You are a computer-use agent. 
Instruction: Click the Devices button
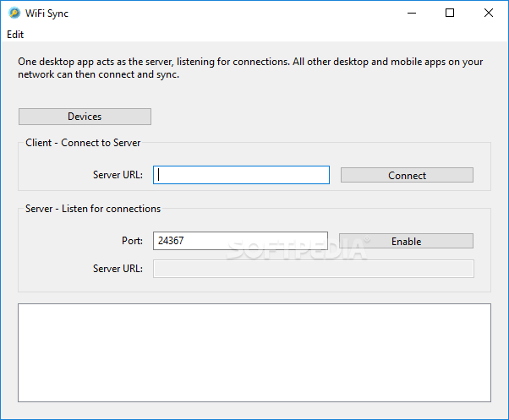click(x=85, y=117)
